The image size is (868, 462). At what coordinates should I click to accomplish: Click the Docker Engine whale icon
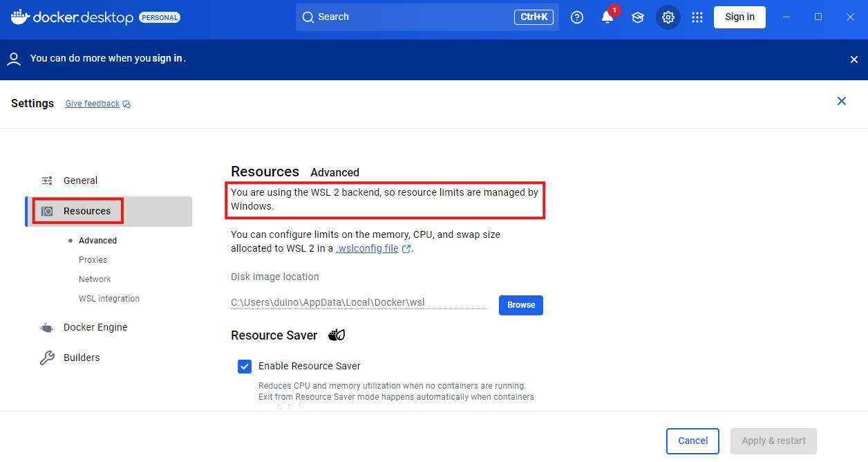(47, 327)
